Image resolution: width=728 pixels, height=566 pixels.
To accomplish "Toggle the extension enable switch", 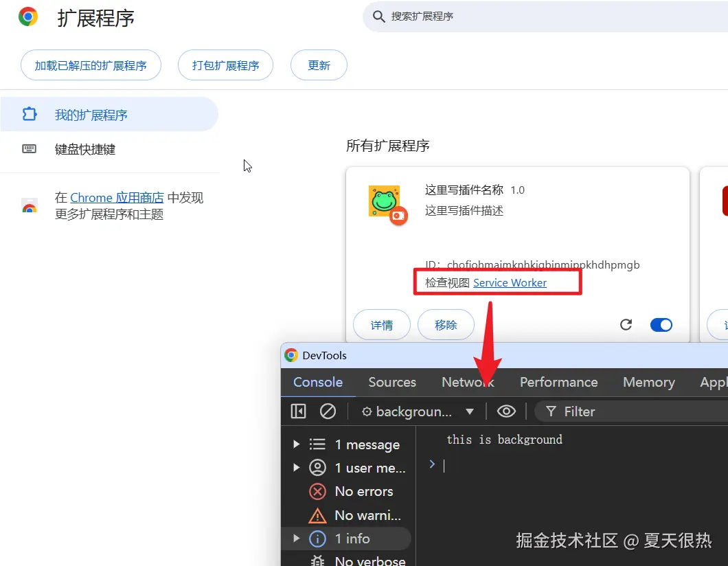I will click(661, 324).
